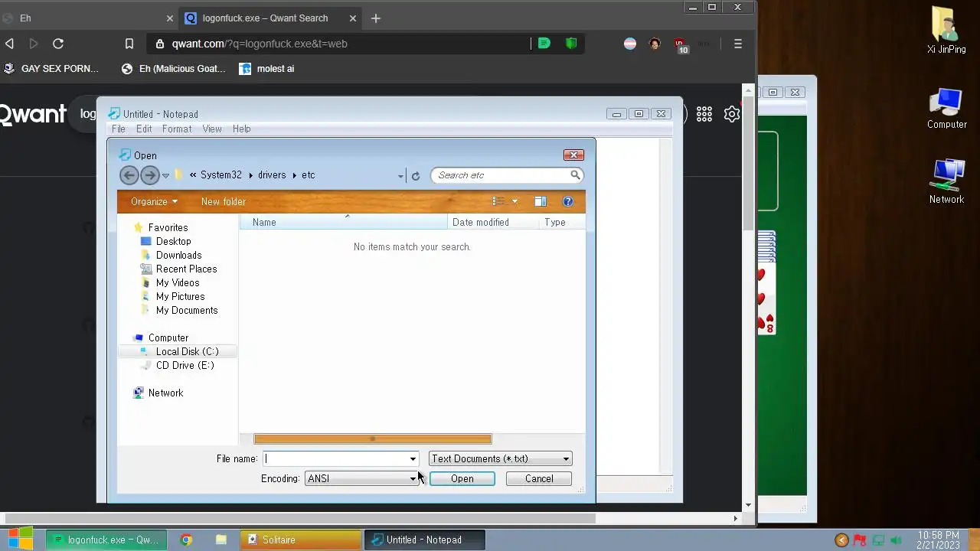980x551 pixels.
Task: Open File Explorer taskbar icon
Action: pos(220,540)
